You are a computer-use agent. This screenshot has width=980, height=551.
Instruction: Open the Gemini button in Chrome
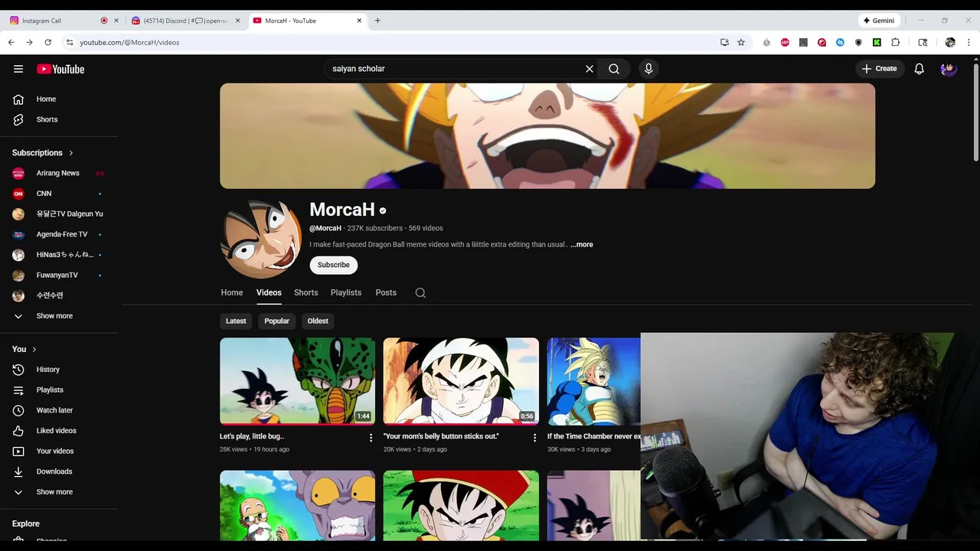pyautogui.click(x=878, y=21)
